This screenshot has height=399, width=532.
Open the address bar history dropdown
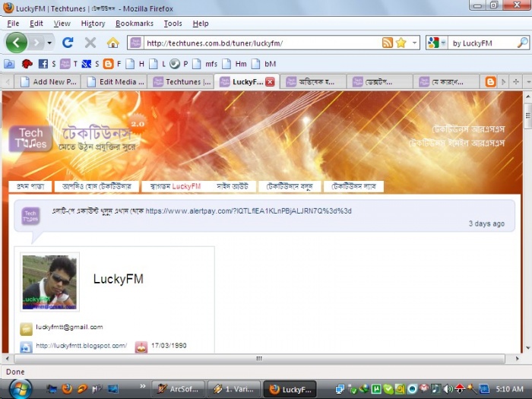pyautogui.click(x=414, y=43)
